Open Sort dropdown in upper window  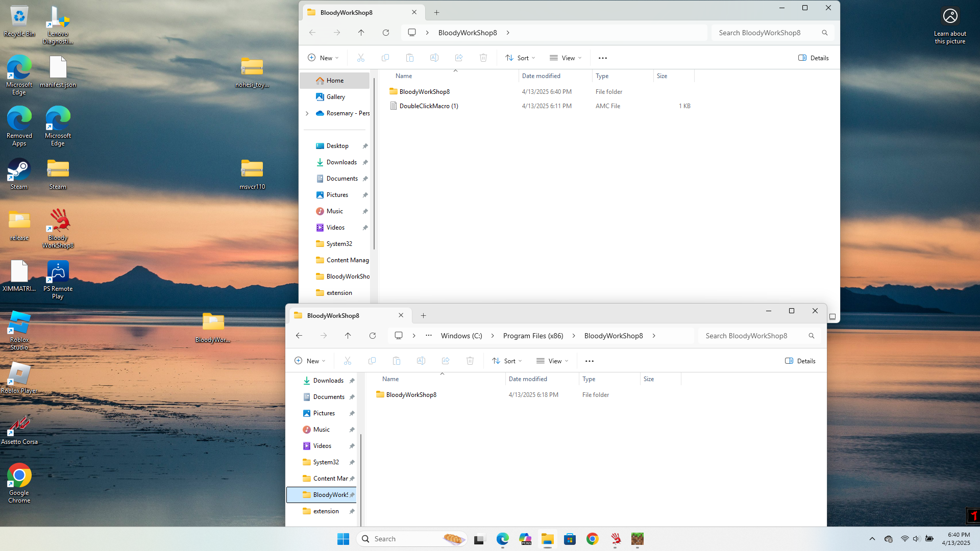520,58
